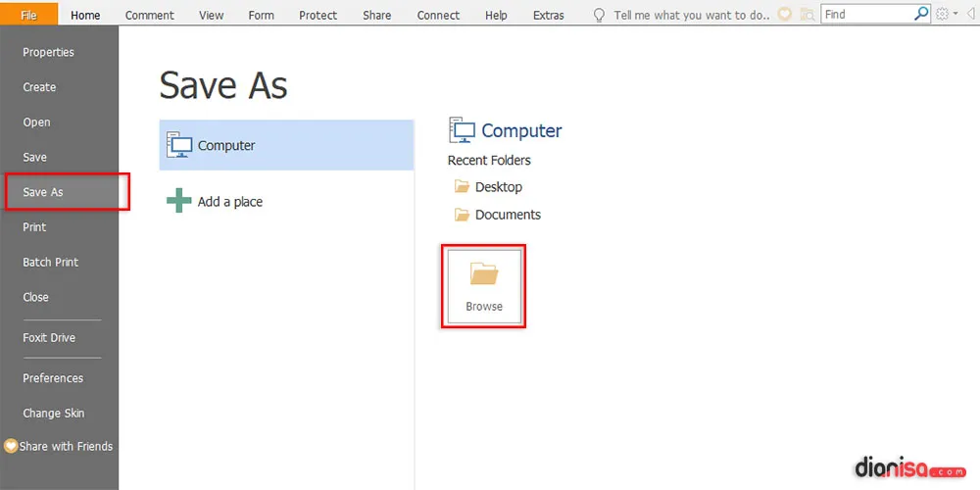The width and height of the screenshot is (980, 490).
Task: Expand the dropdown arrow beside the gear
Action: [955, 14]
